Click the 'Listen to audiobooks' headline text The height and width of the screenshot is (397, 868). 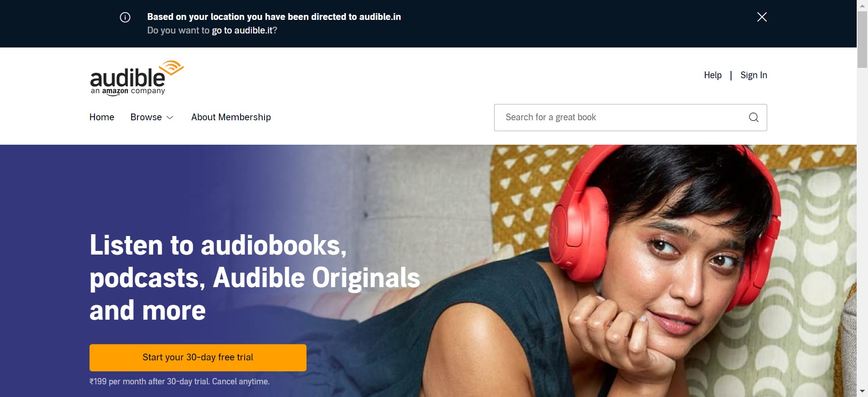coord(255,278)
